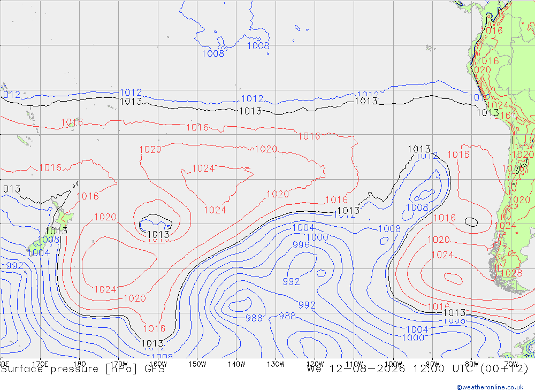The width and height of the screenshot is (535, 392).
Task: Click the 90W longitude label
Action: click(x=433, y=364)
